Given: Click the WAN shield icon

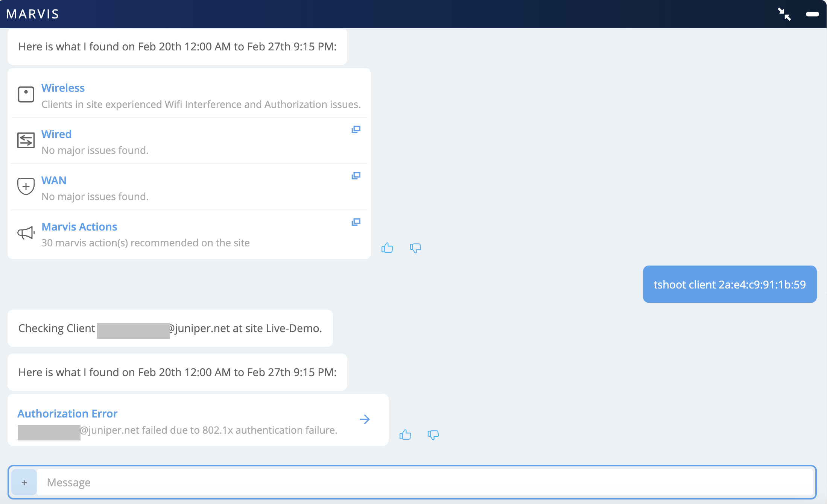Looking at the screenshot, I should (x=26, y=186).
